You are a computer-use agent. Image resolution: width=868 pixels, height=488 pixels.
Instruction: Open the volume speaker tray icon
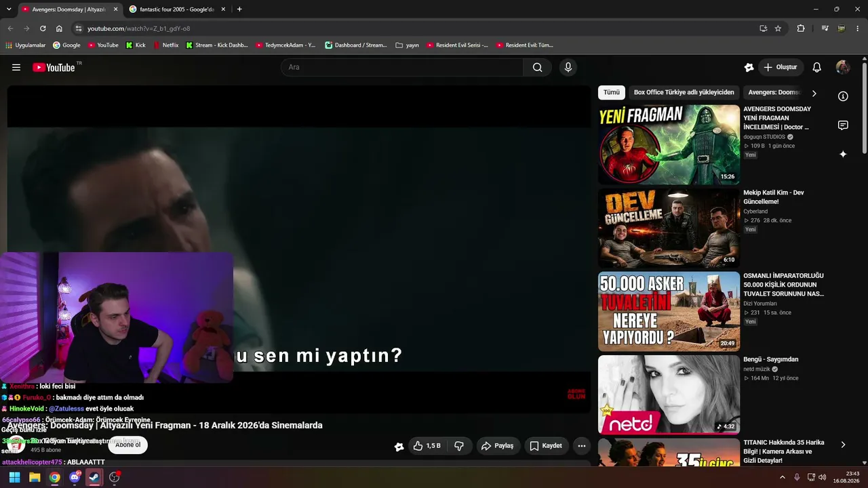tap(823, 477)
